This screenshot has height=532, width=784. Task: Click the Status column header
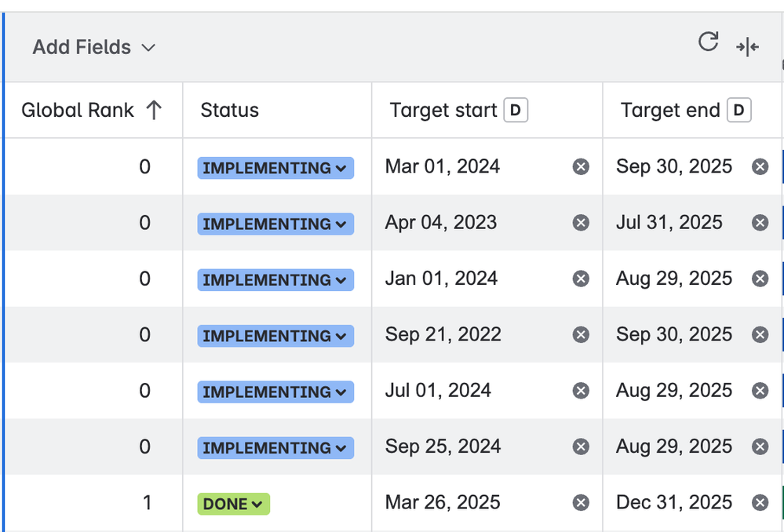[x=229, y=111]
